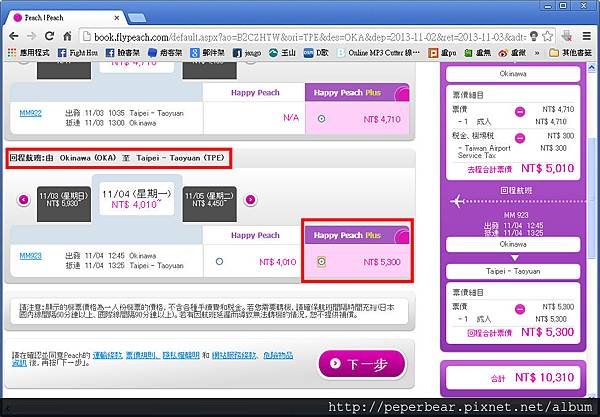Image resolution: width=600 pixels, height=417 pixels.
Task: Click page scrollbar up arrow
Action: pos(592,68)
